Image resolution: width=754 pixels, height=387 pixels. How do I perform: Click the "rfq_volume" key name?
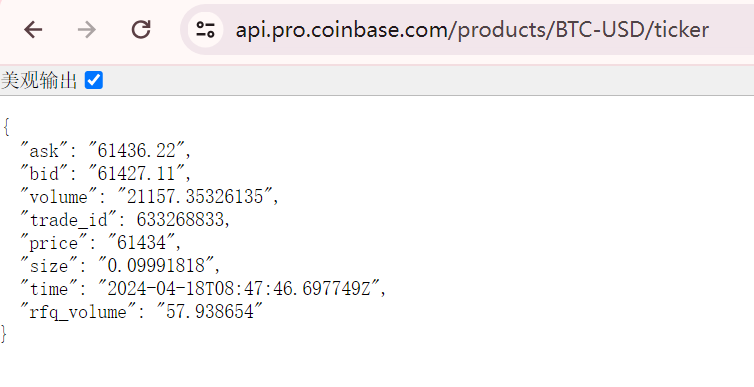click(x=78, y=312)
